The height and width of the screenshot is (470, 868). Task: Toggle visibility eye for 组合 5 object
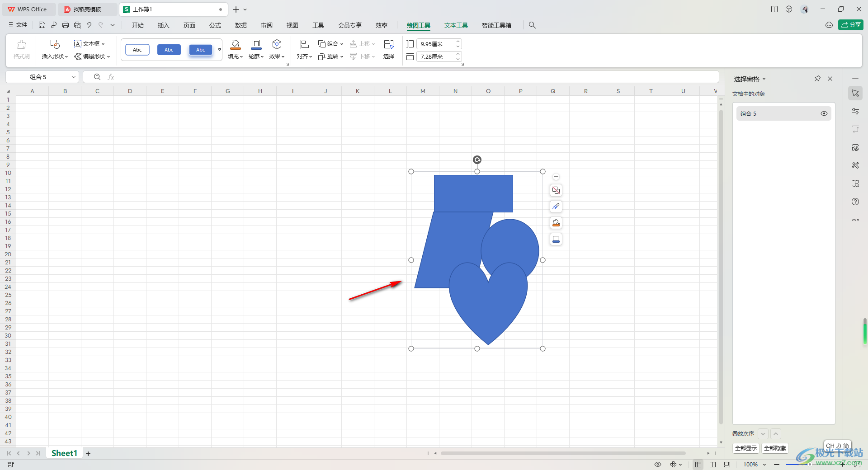[x=824, y=113]
